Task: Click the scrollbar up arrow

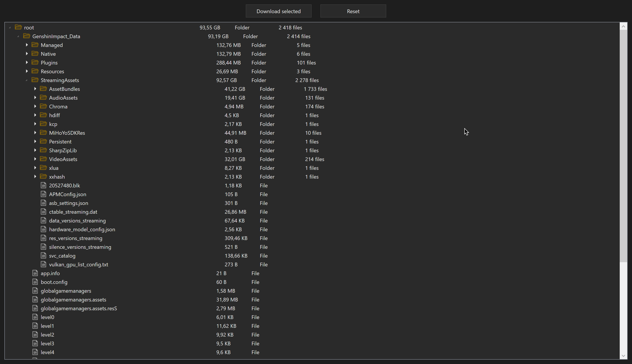Action: [623, 26]
